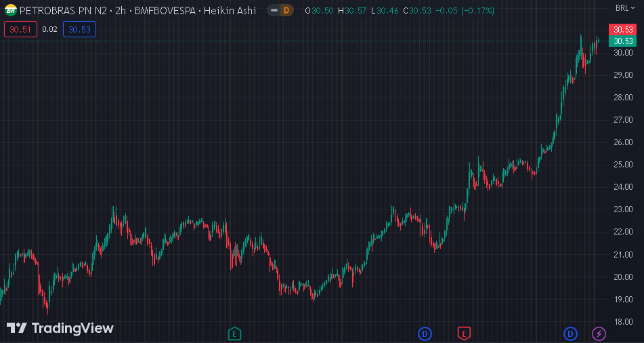This screenshot has height=343, width=644.
Task: Click the L30.46 low value in header
Action: pos(385,11)
